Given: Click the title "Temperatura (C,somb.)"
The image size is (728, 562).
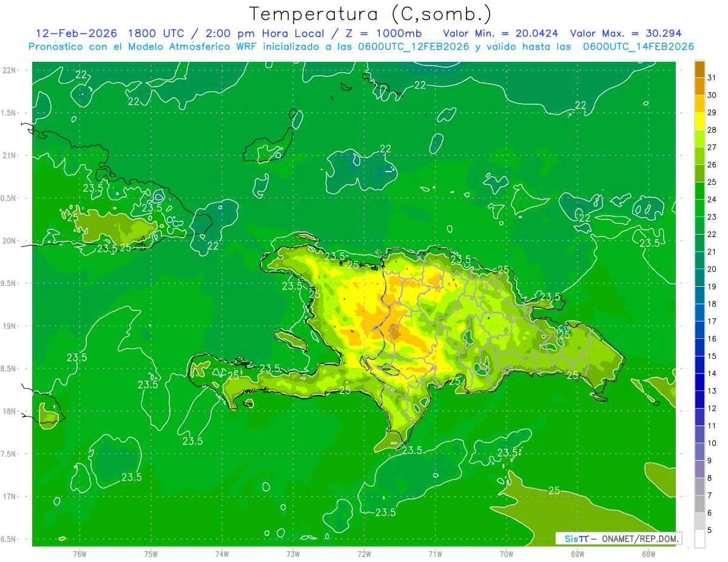Looking at the screenshot, I should click(371, 14).
